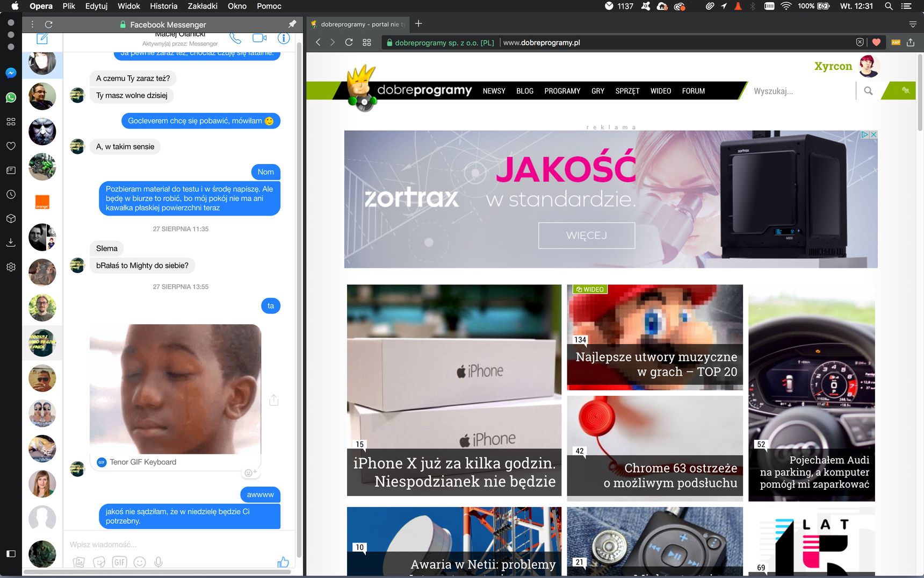Share the crying GIF message
924x578 pixels.
tap(274, 400)
